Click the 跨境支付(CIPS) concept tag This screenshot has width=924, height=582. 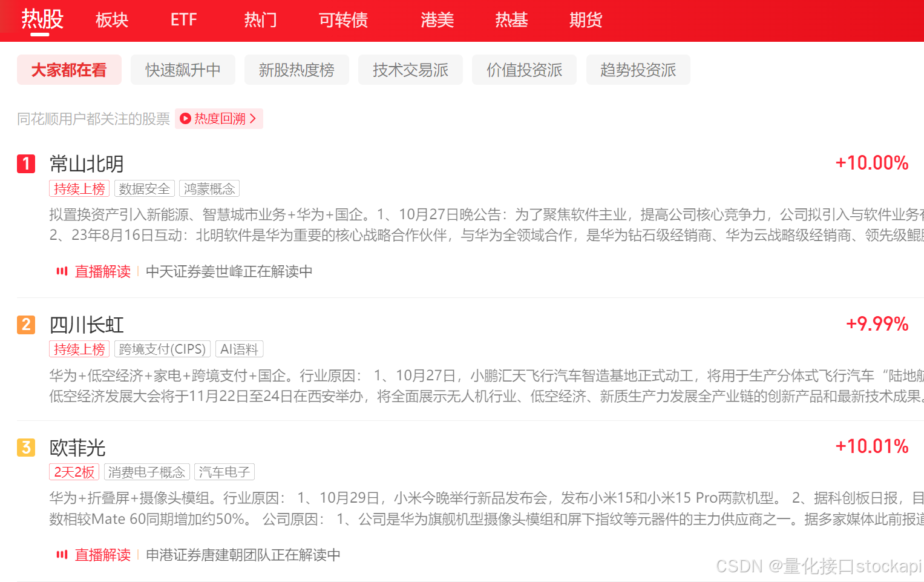[162, 349]
